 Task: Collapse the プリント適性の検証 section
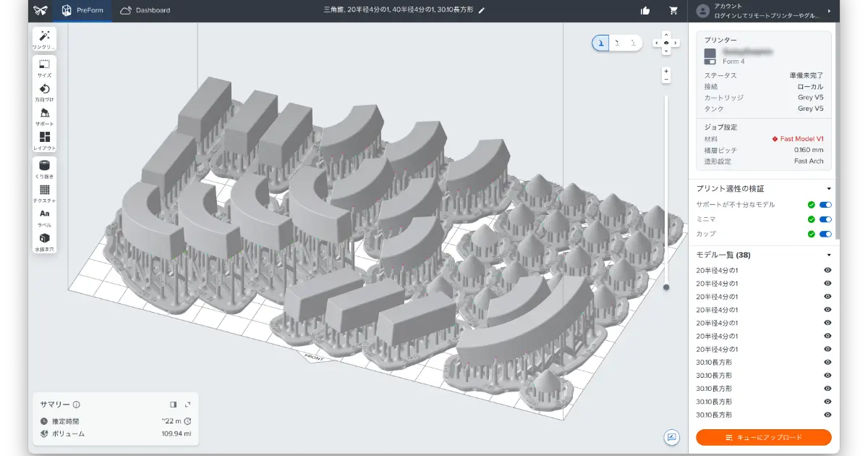pos(828,188)
